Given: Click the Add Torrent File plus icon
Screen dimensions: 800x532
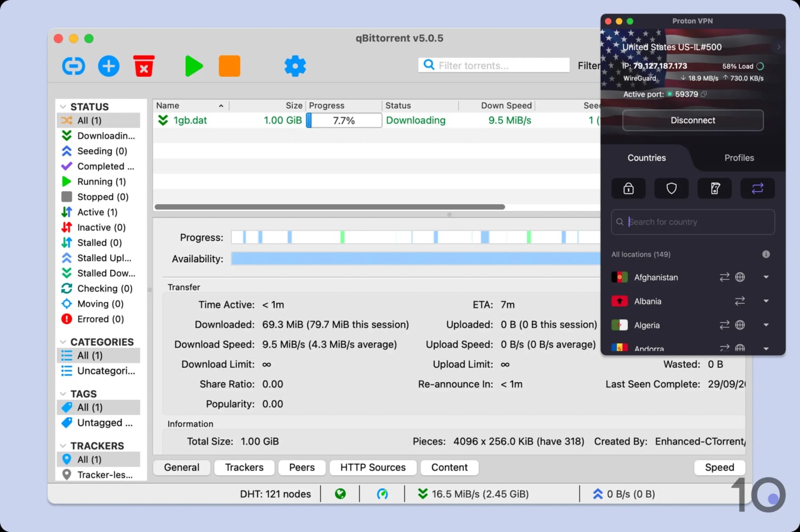Looking at the screenshot, I should point(109,66).
